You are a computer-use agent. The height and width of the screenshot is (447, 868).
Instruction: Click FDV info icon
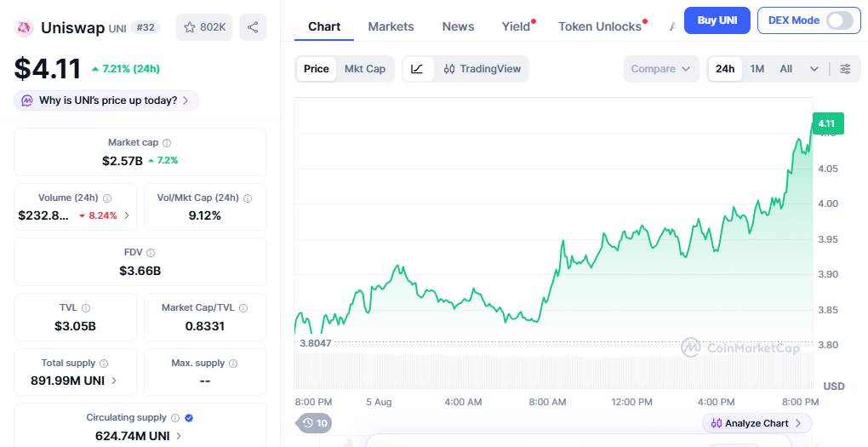pyautogui.click(x=151, y=253)
